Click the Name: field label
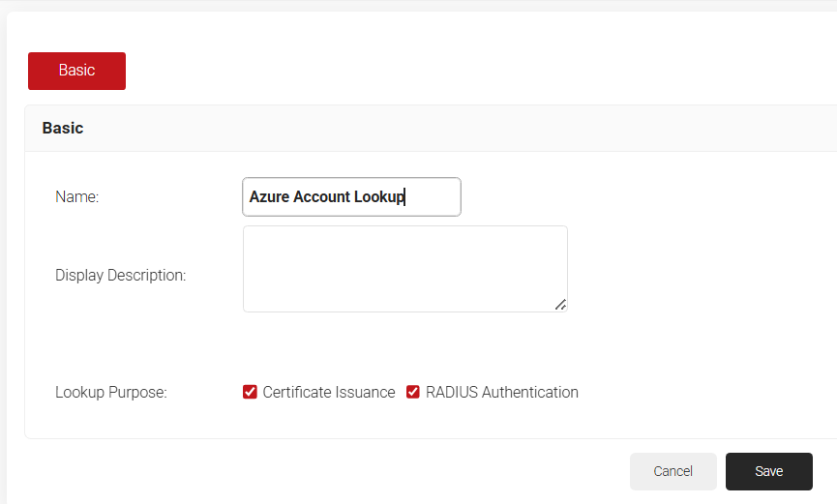Screen dimensions: 837x504 coord(77,196)
